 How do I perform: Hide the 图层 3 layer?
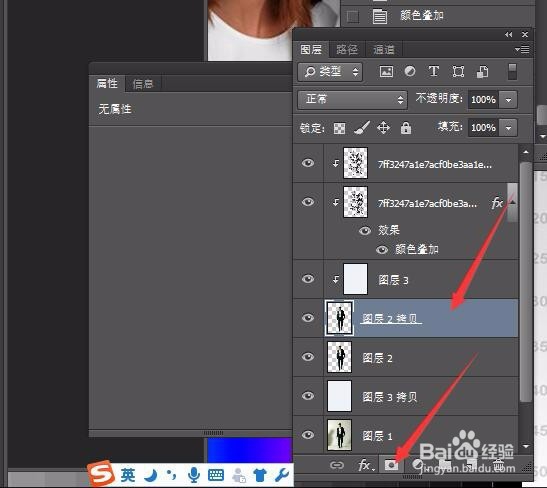click(x=308, y=279)
